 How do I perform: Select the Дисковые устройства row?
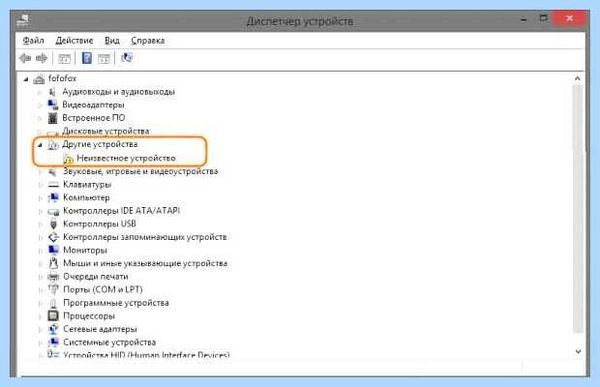click(106, 131)
